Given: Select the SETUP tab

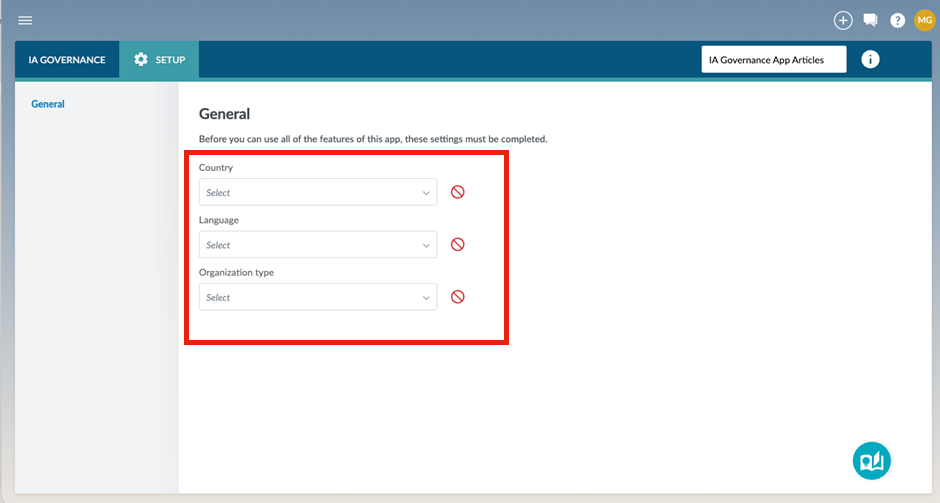Looking at the screenshot, I should coord(159,60).
